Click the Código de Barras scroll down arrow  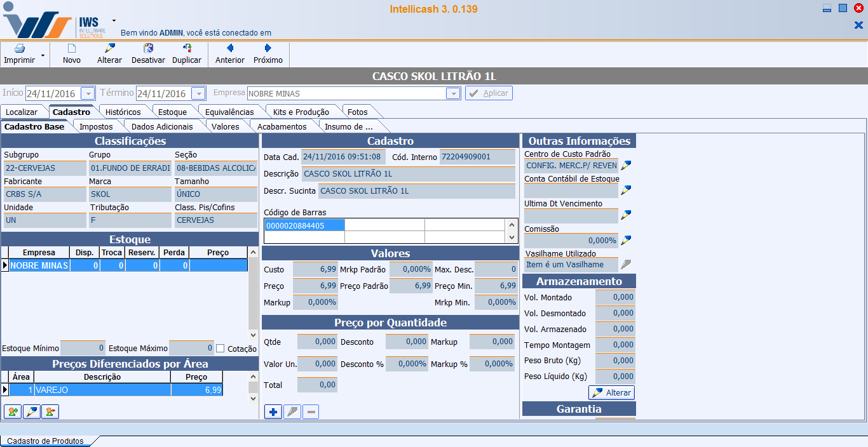[x=512, y=237]
